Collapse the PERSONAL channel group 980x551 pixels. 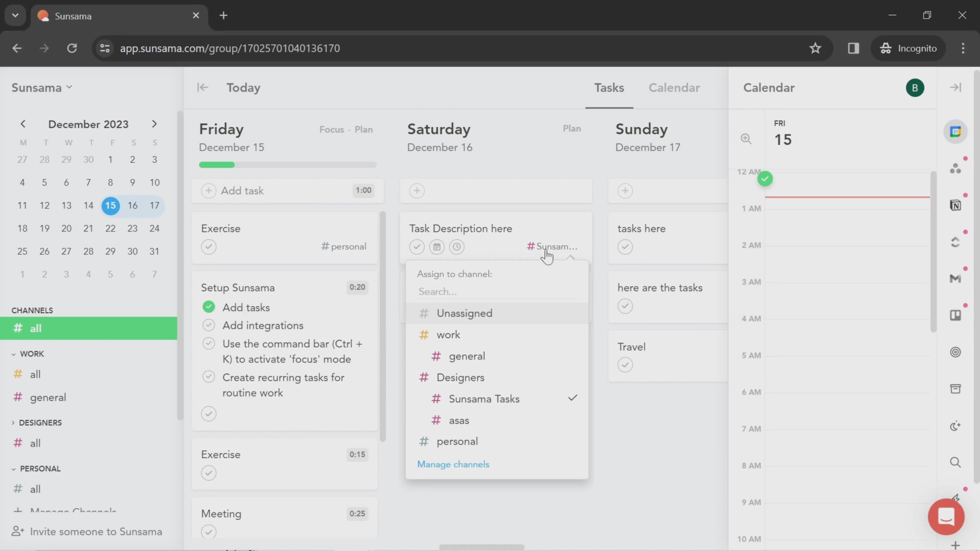pos(13,469)
